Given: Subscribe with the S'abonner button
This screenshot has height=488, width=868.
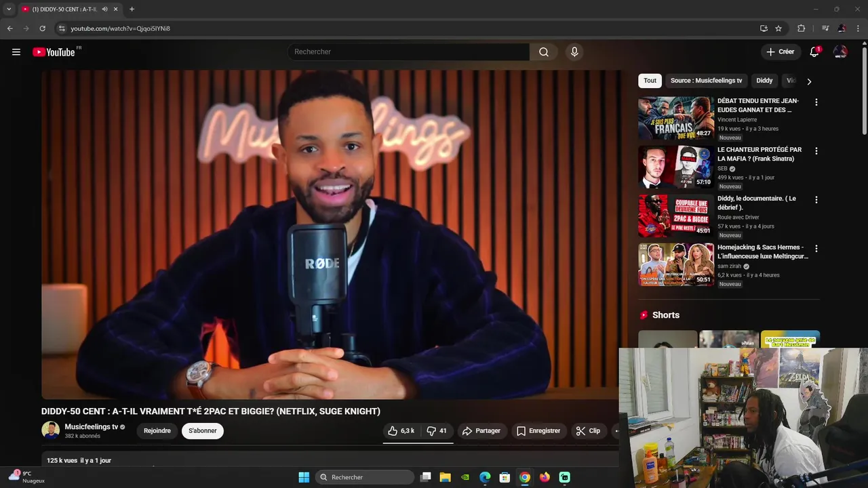Looking at the screenshot, I should tap(203, 431).
